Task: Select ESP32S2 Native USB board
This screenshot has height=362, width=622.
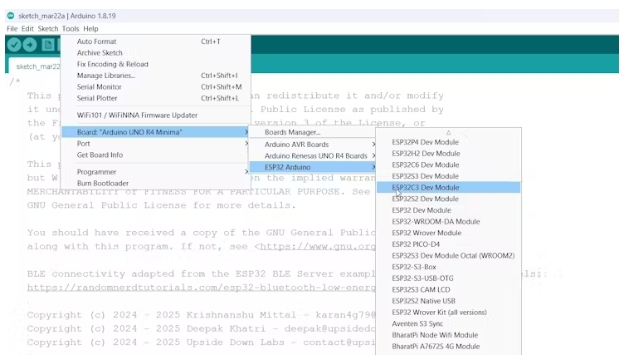Action: tap(448, 301)
